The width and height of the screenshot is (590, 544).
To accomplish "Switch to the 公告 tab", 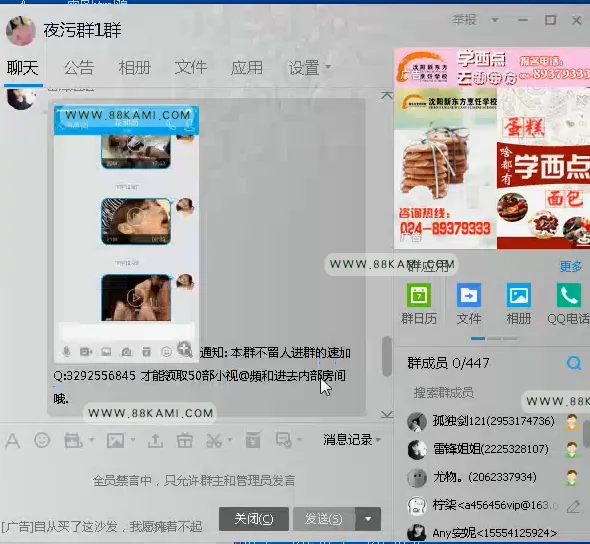I will pos(79,68).
